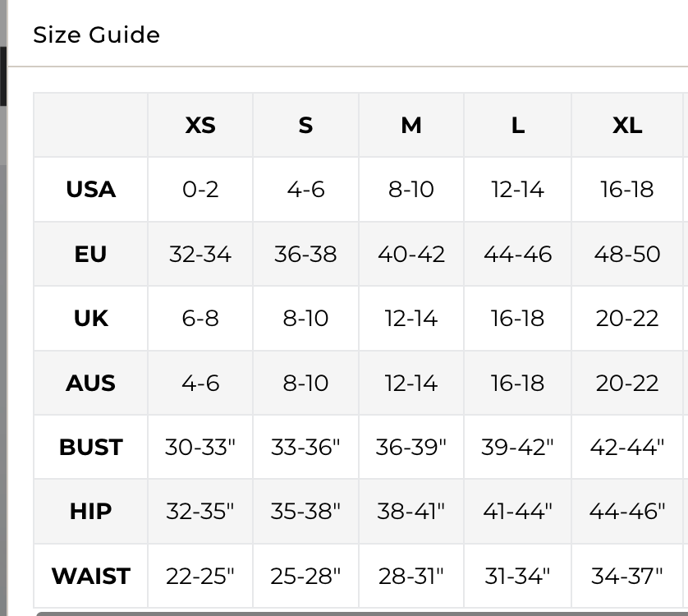
Task: Click USA size 16-18 cell
Action: [x=627, y=189]
